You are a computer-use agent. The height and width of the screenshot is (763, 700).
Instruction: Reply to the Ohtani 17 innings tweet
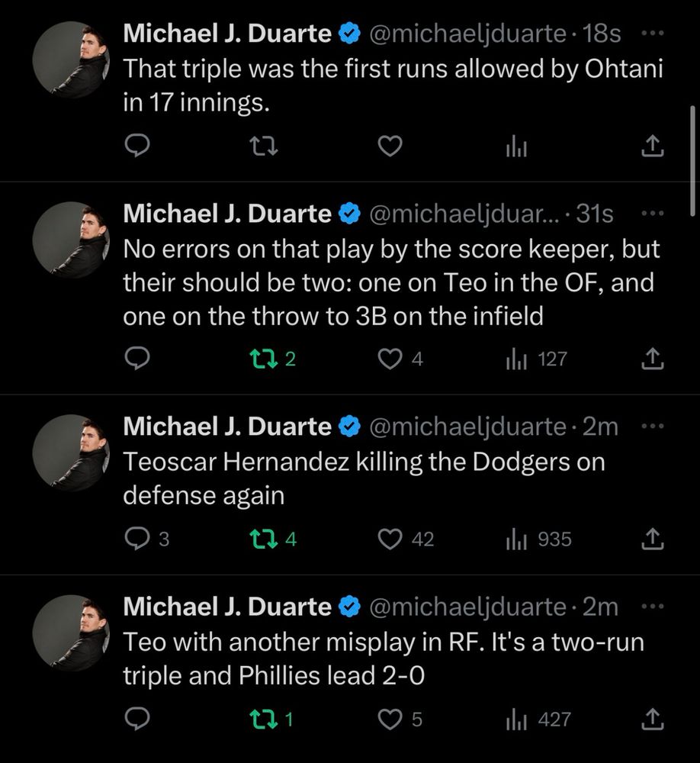click(137, 146)
